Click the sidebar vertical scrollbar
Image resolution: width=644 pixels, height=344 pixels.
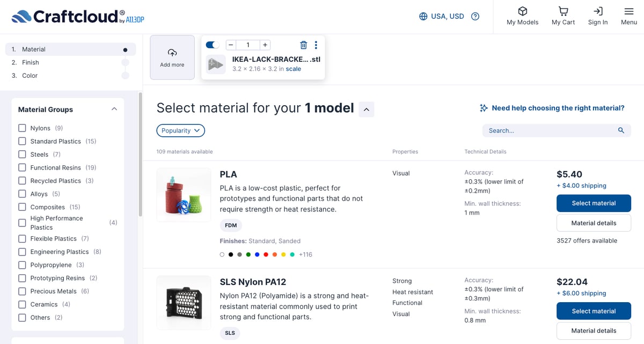[141, 155]
